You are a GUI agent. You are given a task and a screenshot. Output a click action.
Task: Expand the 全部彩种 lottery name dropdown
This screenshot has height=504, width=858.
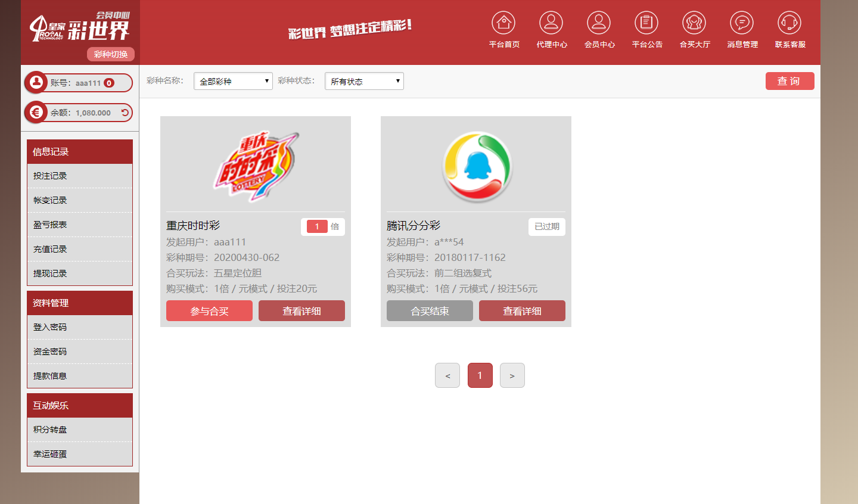[233, 81]
